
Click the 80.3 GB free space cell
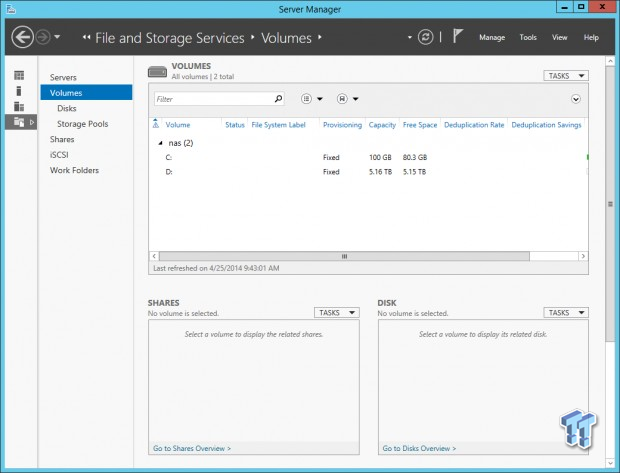pyautogui.click(x=415, y=157)
